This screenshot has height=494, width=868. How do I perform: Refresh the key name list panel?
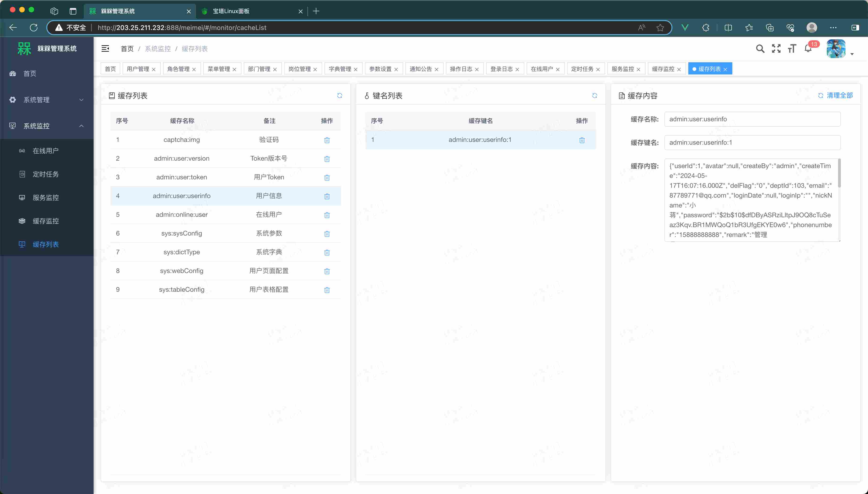click(x=594, y=96)
